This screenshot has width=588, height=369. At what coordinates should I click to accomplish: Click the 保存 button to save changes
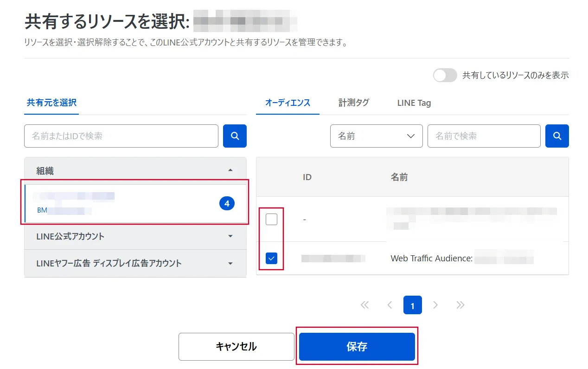[x=357, y=346]
